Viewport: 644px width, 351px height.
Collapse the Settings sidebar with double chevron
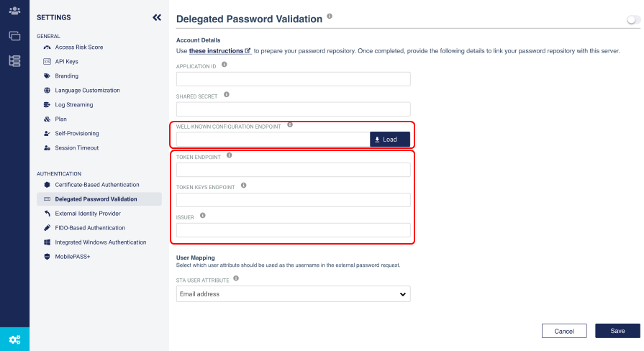click(x=157, y=17)
